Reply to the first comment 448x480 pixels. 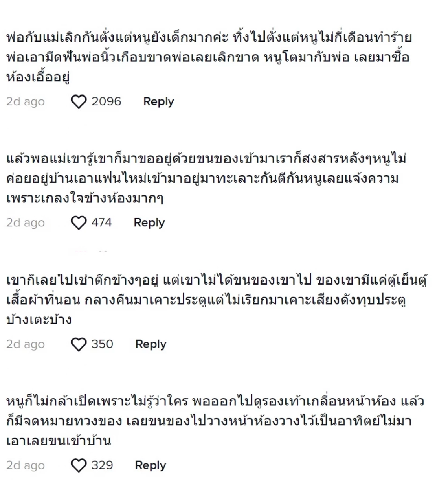[x=158, y=101]
